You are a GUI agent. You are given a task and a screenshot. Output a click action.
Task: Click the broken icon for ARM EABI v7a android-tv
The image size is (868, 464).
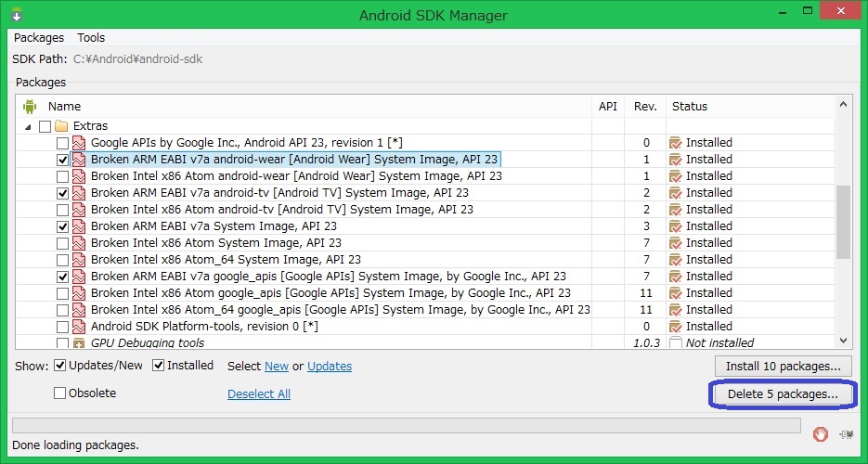tap(79, 193)
